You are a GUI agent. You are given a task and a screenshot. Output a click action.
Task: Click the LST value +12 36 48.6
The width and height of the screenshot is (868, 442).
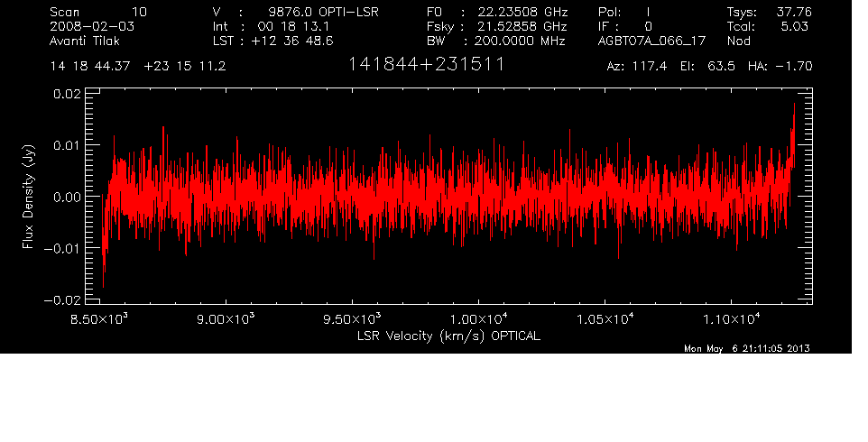300,41
